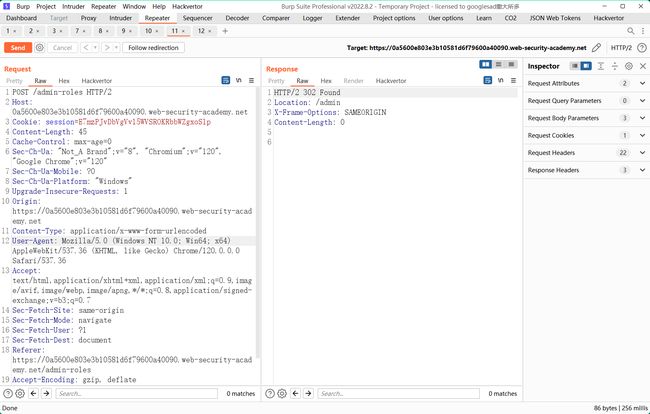Viewport: 650px width, 414px height.
Task: Focus the request search field
Action: pos(136,393)
